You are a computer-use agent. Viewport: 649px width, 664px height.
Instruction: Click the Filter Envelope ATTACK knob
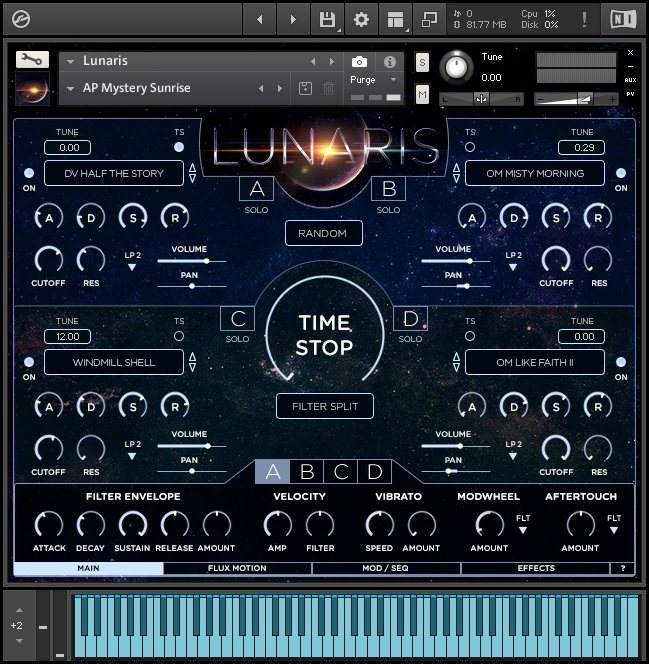[49, 525]
